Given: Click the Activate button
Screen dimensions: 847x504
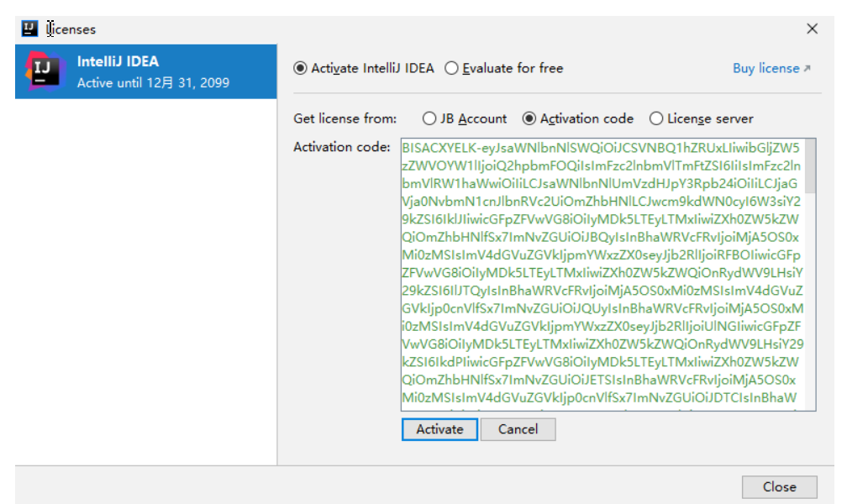Looking at the screenshot, I should [439, 429].
